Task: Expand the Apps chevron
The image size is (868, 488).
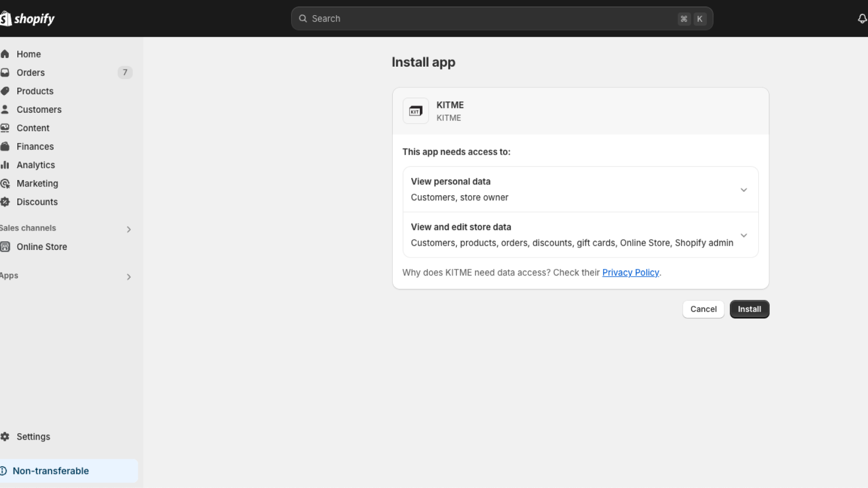Action: [129, 277]
